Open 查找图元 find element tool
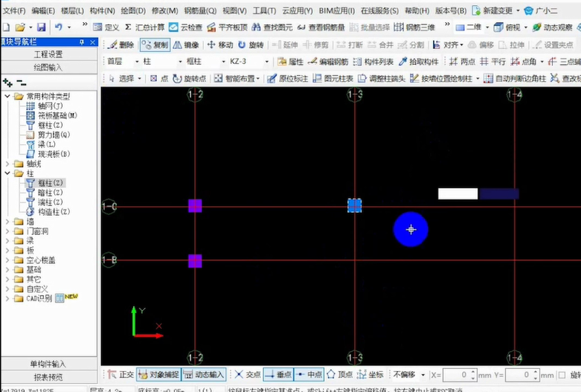 point(272,27)
